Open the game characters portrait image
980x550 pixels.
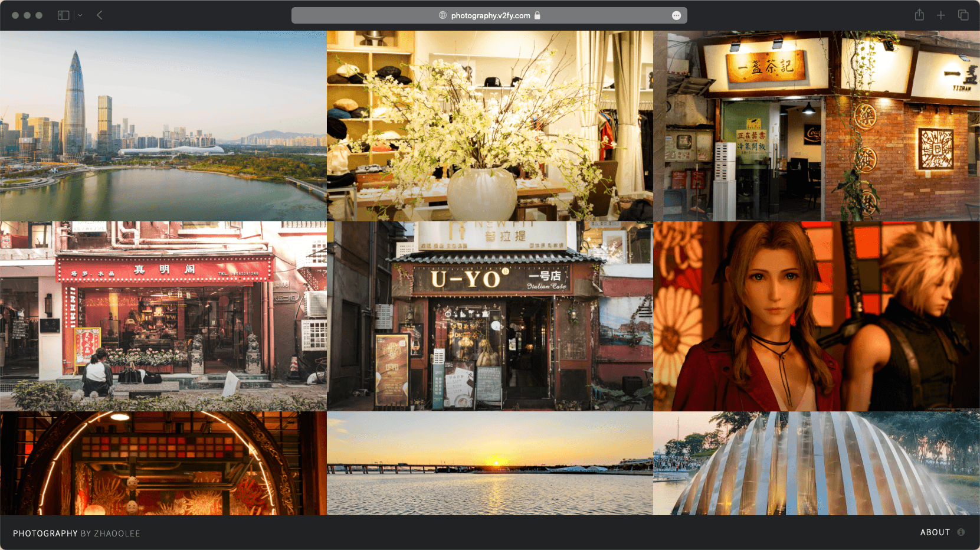(x=817, y=316)
